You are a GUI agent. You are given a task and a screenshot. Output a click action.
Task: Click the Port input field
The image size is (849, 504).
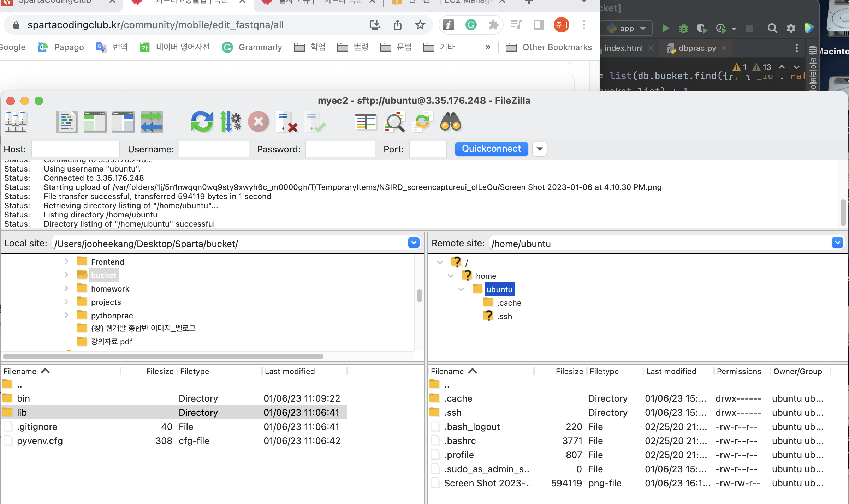click(428, 149)
